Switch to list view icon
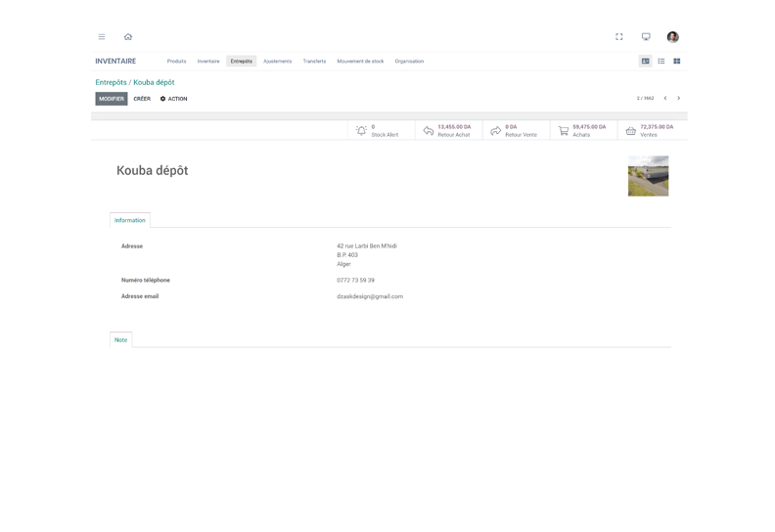775x532 pixels. (661, 62)
